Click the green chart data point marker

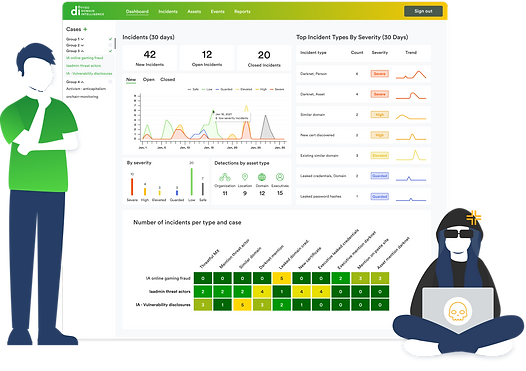pyautogui.click(x=213, y=111)
